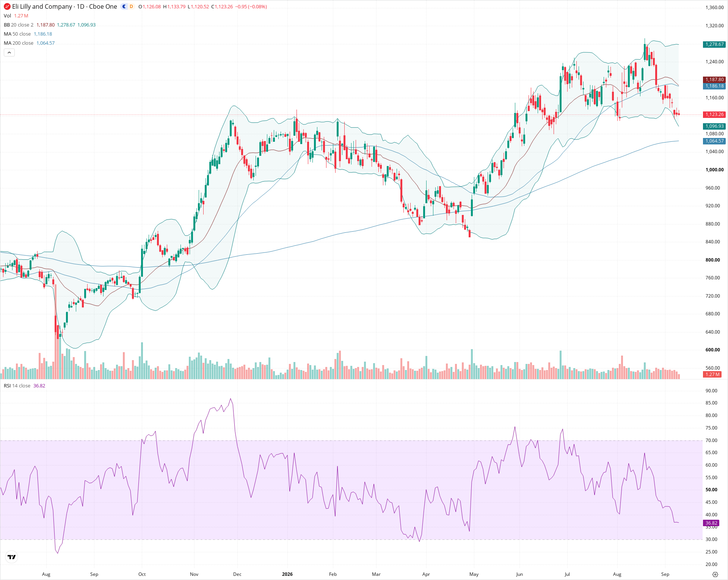This screenshot has width=728, height=580.
Task: Click the 1,186.18 blue price-axis tag
Action: tap(714, 86)
